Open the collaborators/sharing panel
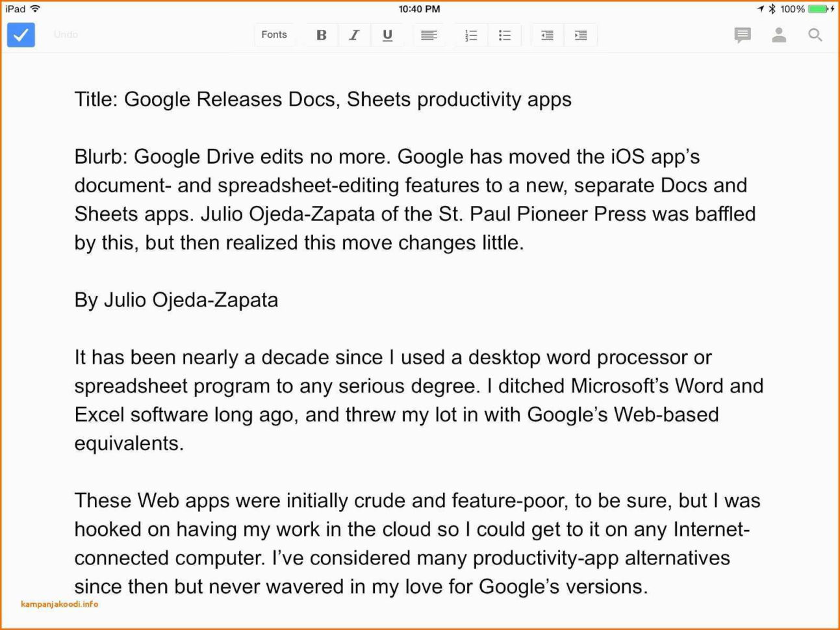Viewport: 840px width, 630px height. (x=779, y=35)
